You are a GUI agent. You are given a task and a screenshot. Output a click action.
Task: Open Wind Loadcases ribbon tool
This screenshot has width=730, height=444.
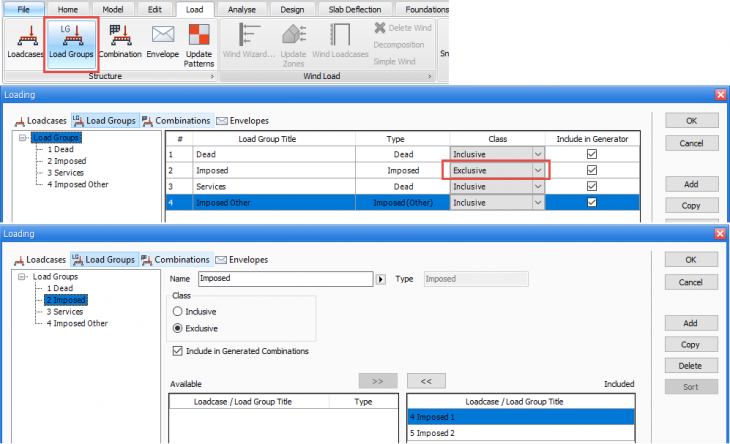340,43
